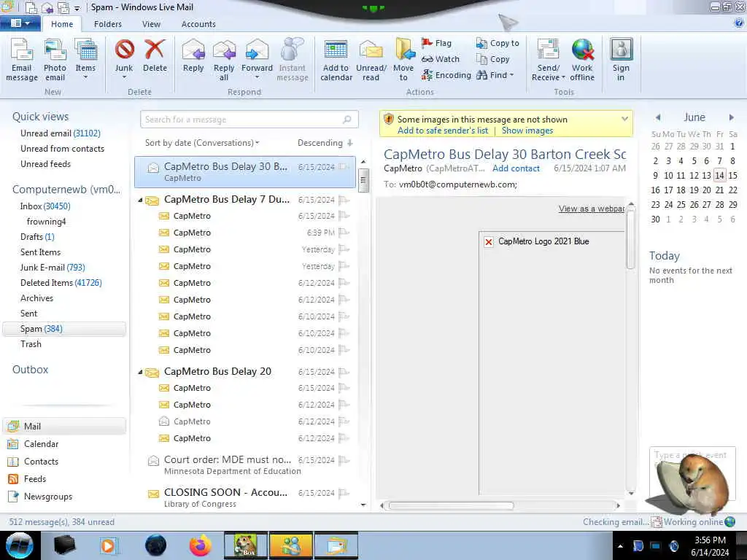This screenshot has width=747, height=560.
Task: Open Firefox from the taskbar
Action: pyautogui.click(x=200, y=545)
